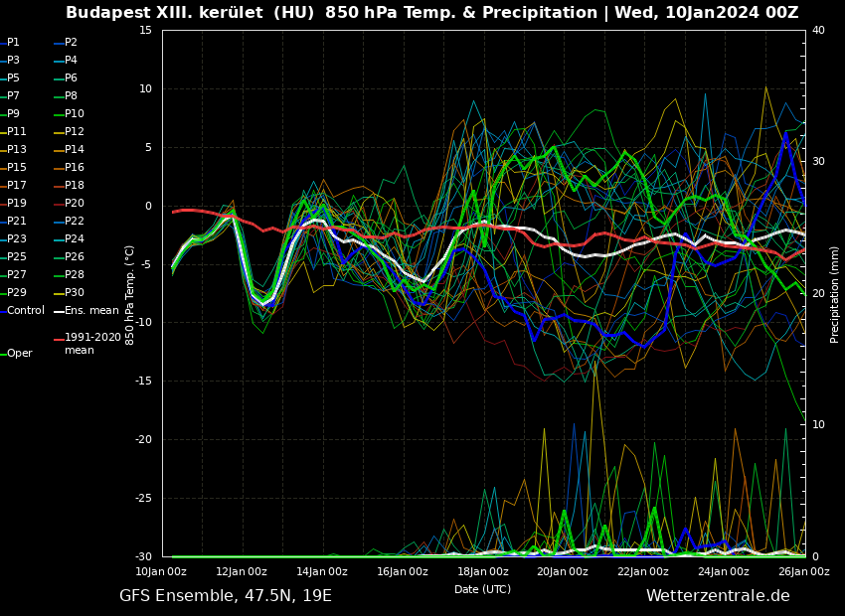Click the chart title text
Viewport: 845px width, 616px height.
point(431,13)
